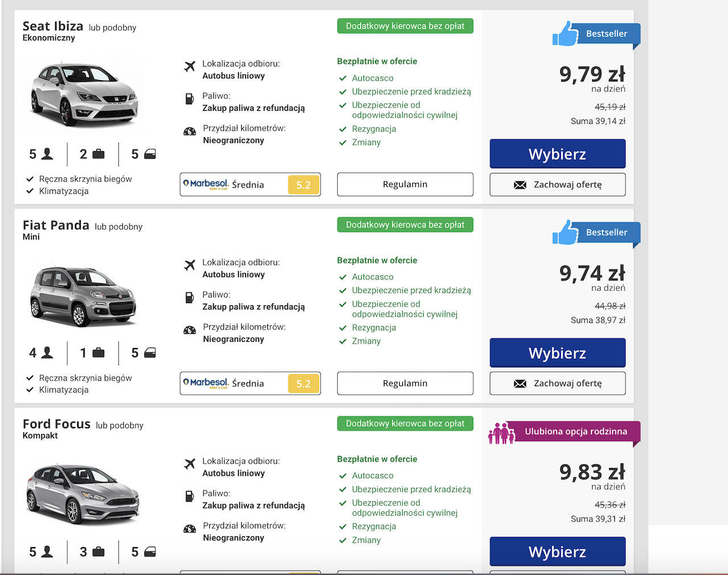Click the car door icon for Seat Ibiza
The image size is (728, 575).
pyautogui.click(x=150, y=154)
